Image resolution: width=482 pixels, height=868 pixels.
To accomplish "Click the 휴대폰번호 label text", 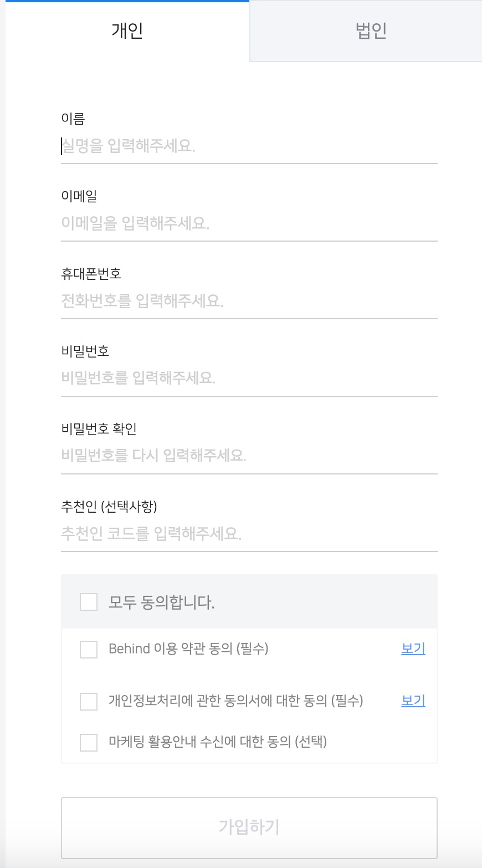I will click(x=91, y=274).
